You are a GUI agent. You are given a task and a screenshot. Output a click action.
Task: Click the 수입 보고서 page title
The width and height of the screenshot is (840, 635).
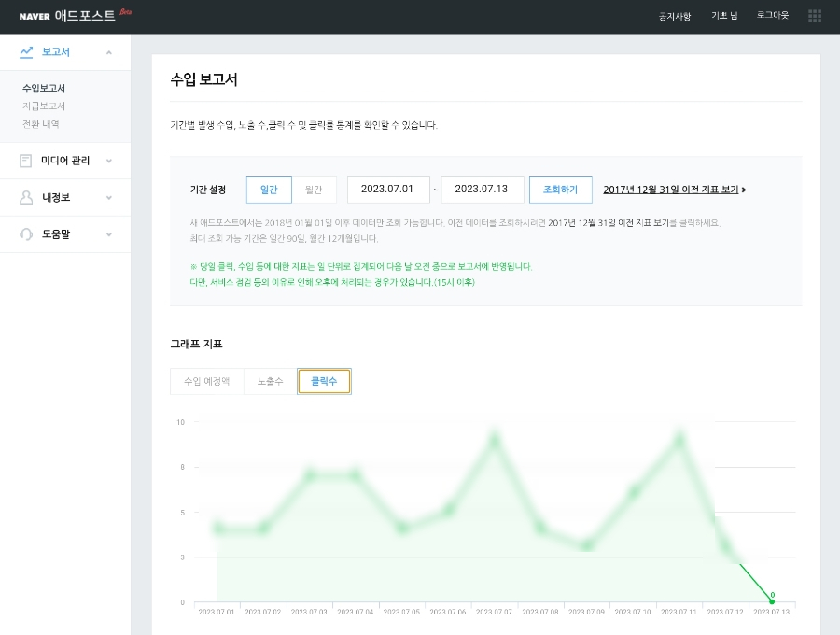[x=203, y=80]
